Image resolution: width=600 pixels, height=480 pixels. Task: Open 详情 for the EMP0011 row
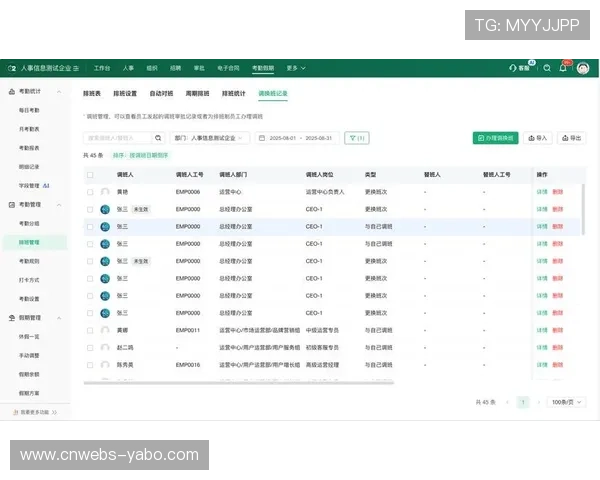[x=542, y=330]
